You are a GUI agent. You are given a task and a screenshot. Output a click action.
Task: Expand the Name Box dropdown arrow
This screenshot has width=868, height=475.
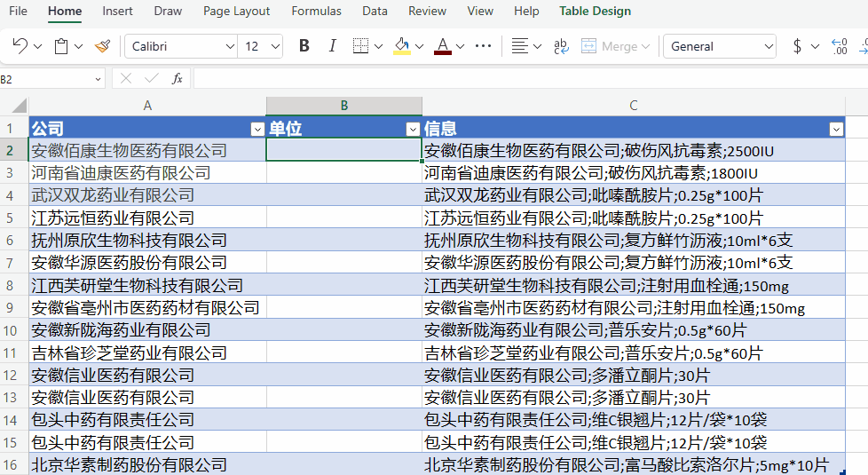(x=98, y=79)
